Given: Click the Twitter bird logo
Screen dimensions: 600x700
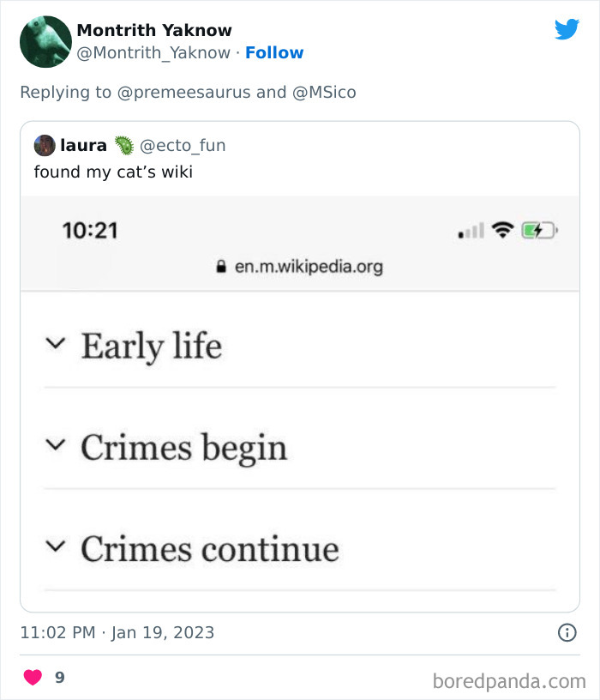Looking at the screenshot, I should click(567, 29).
